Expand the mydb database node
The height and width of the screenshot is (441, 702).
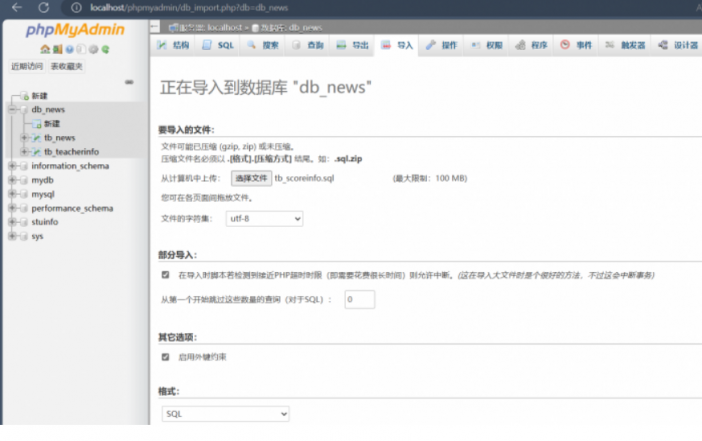[x=12, y=180]
